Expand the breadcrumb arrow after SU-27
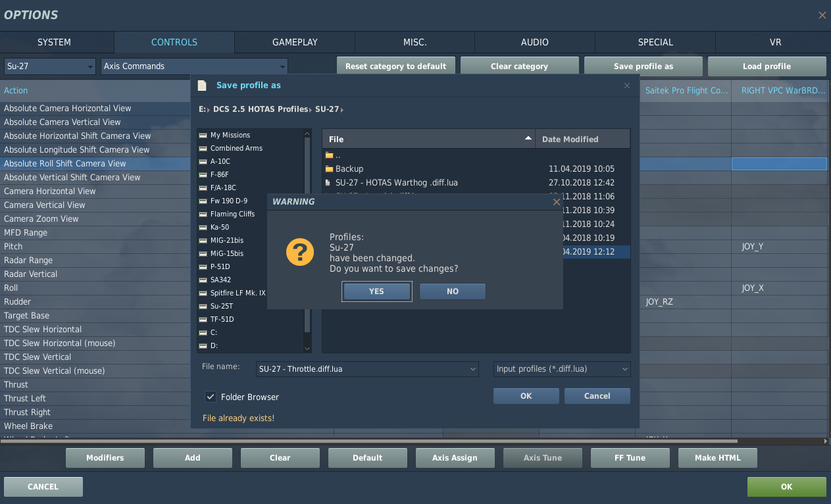This screenshot has width=831, height=504. click(x=342, y=109)
